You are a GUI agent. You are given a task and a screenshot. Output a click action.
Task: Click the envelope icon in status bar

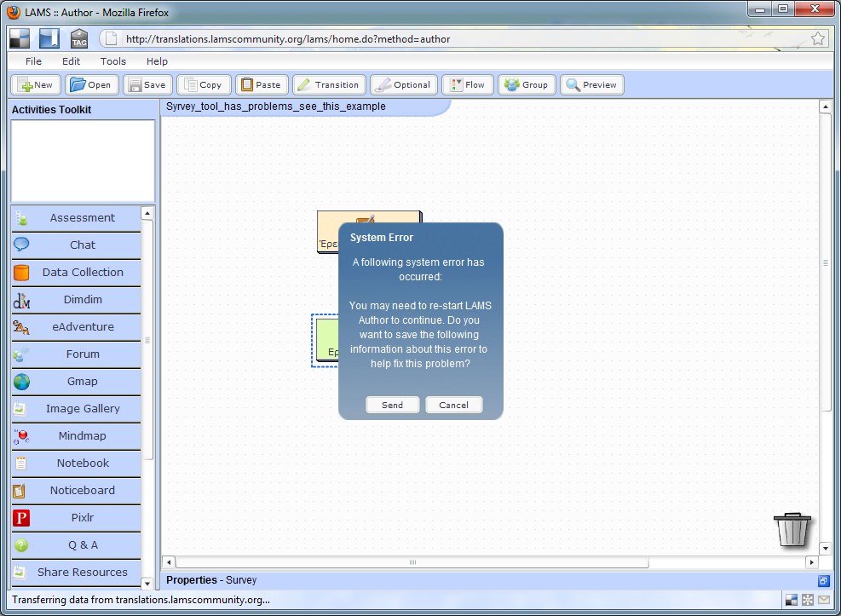[x=823, y=600]
